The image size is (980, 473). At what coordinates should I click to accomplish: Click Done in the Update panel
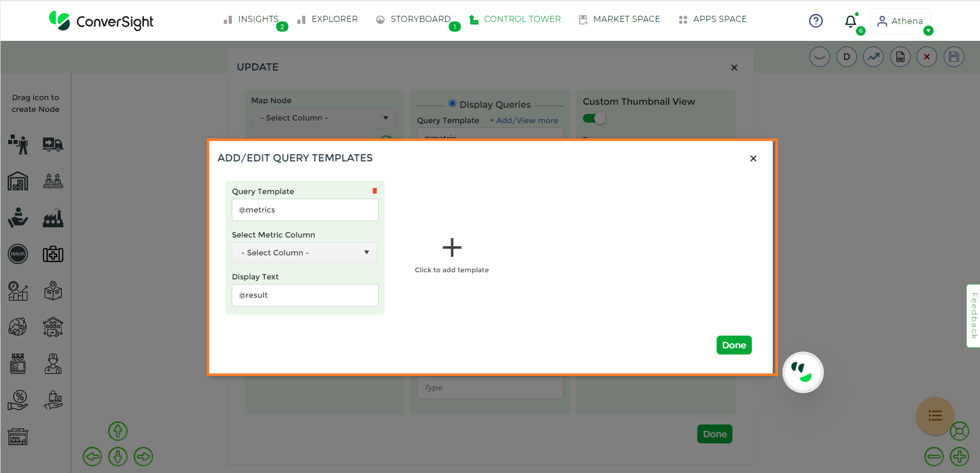coord(715,434)
